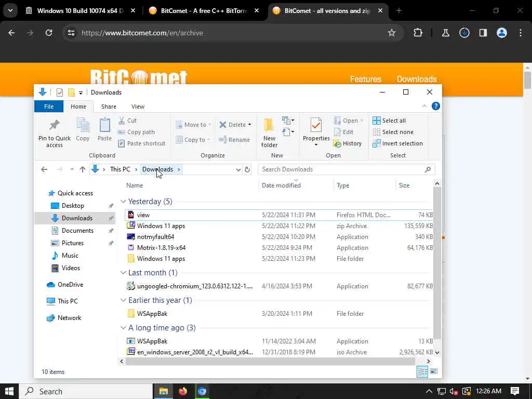Switch to Home ribbon tab
This screenshot has height=399, width=532.
point(78,107)
